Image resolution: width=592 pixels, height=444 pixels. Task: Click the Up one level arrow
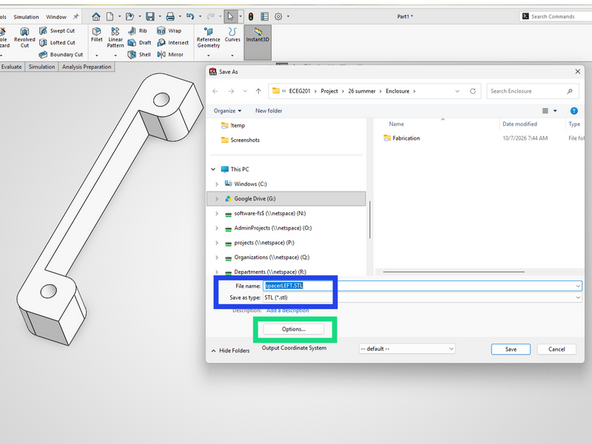[258, 91]
